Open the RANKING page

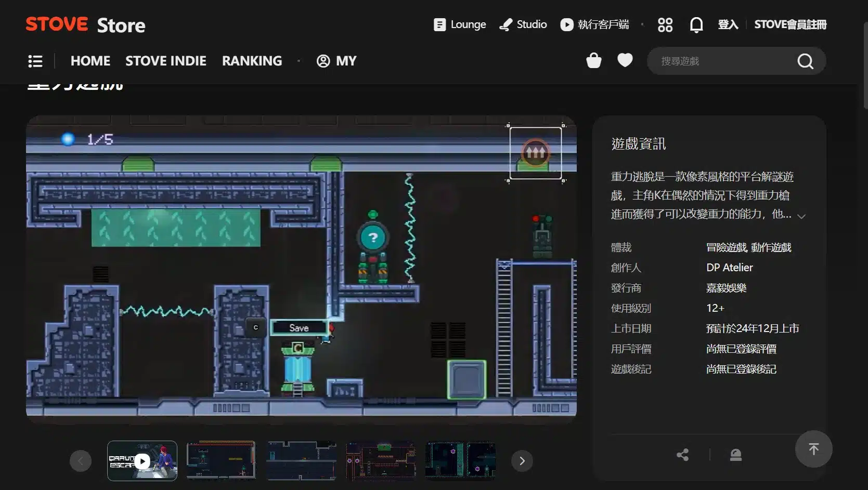(x=252, y=61)
